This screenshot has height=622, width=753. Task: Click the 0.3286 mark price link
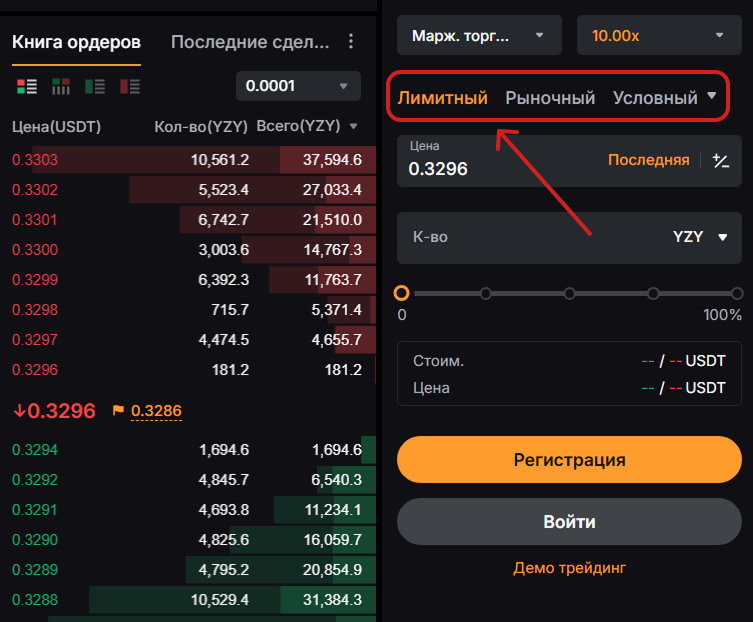tap(157, 411)
